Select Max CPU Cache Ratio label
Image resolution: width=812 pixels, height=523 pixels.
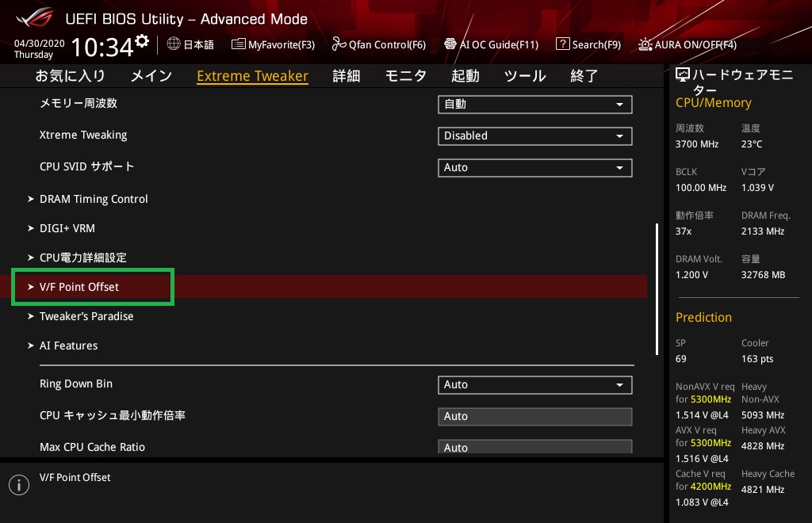click(x=92, y=447)
